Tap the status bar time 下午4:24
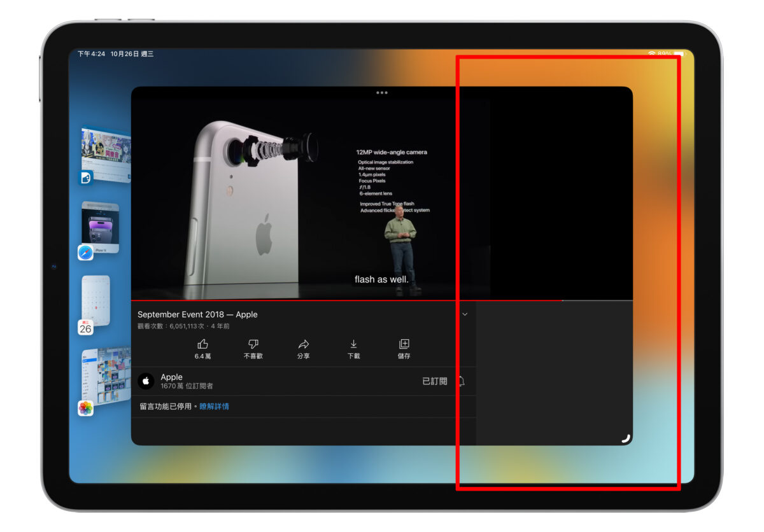 click(x=92, y=54)
